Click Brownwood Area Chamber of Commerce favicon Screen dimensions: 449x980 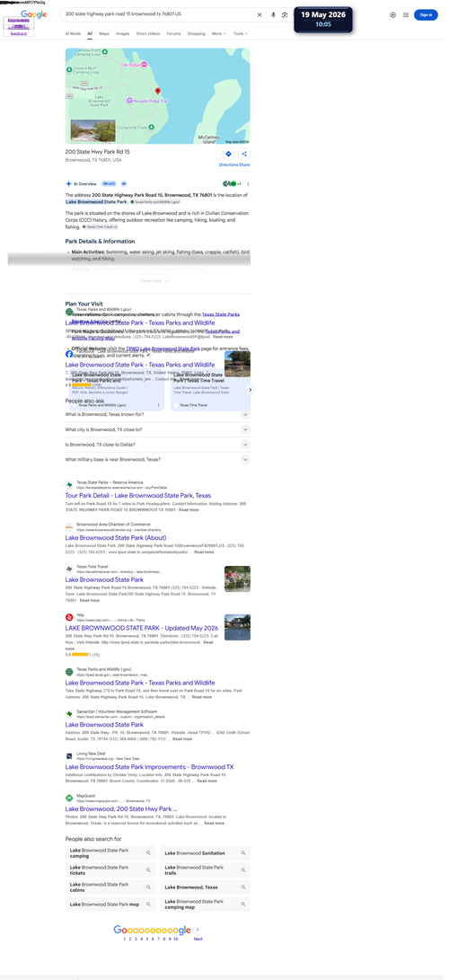(69, 526)
